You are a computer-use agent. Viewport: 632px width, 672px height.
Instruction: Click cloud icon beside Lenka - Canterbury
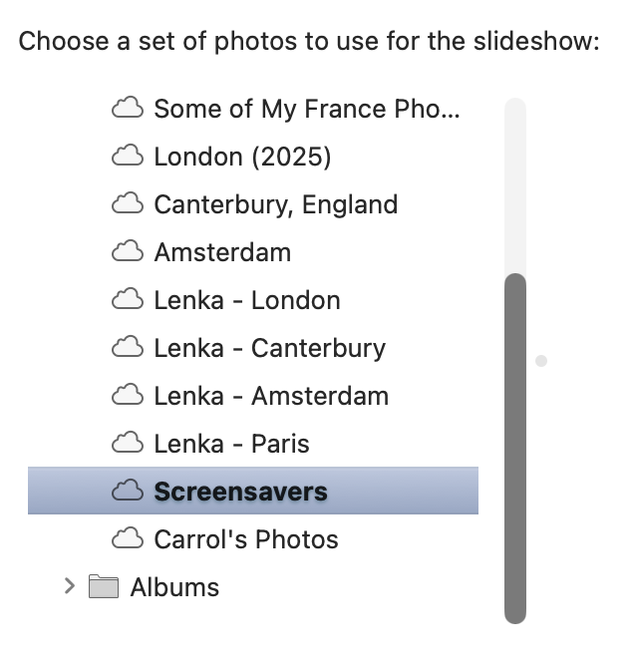[x=128, y=347]
